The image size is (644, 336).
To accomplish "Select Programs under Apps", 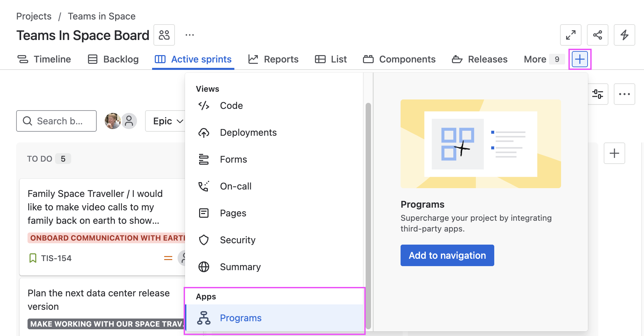I will pos(240,318).
